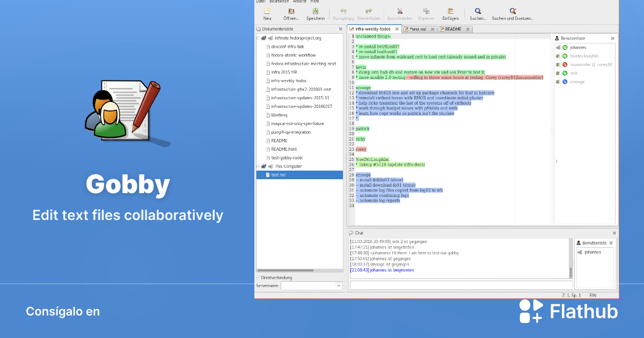Select test.md under This Computer
644x338 pixels.
pos(277,174)
